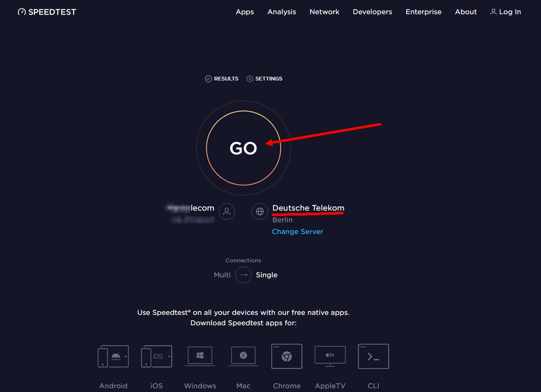The width and height of the screenshot is (541, 392).
Task: Open the Apps menu
Action: pyautogui.click(x=244, y=12)
